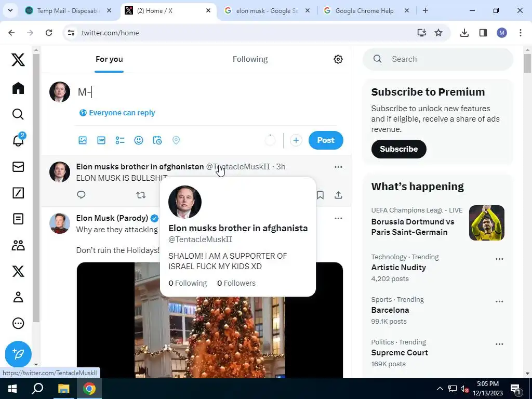Open Christmas tree video in post
The width and height of the screenshot is (532, 399).
(x=210, y=320)
